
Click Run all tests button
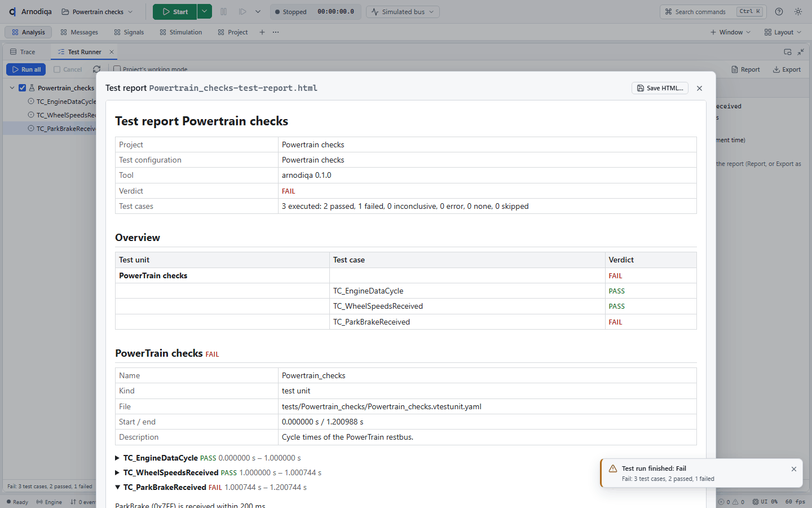pyautogui.click(x=26, y=69)
